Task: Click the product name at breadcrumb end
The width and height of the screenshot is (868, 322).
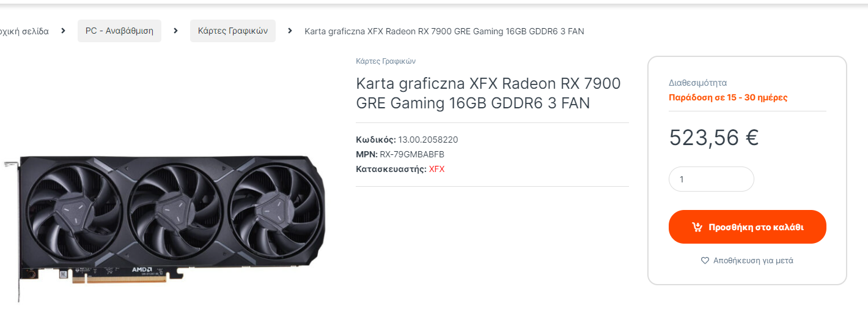Action: (444, 31)
